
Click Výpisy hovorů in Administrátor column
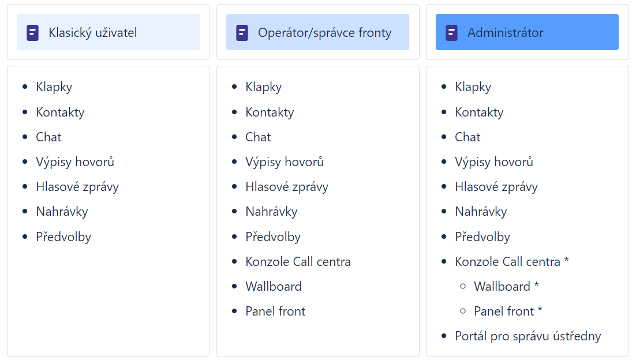pos(493,162)
